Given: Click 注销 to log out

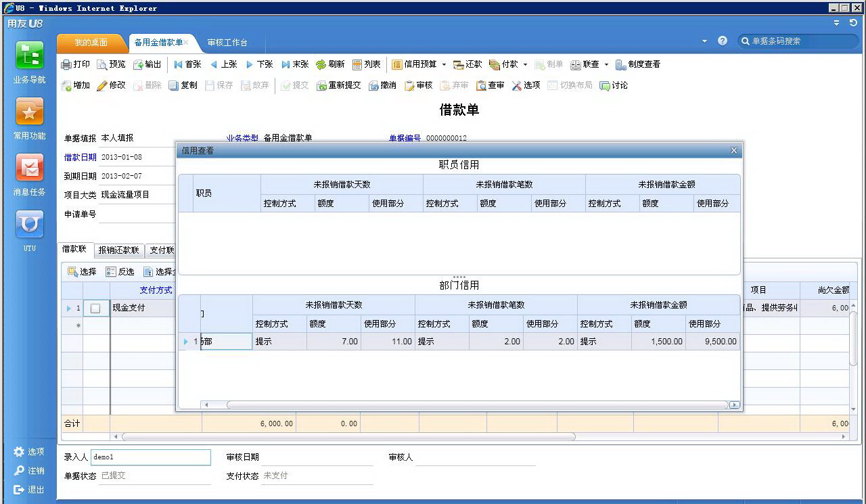Looking at the screenshot, I should (x=29, y=471).
